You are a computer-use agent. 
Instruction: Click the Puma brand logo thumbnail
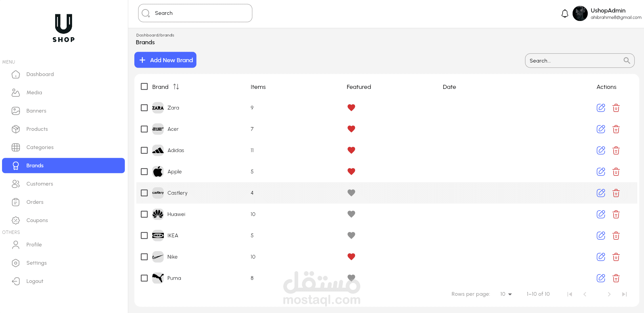(x=158, y=278)
